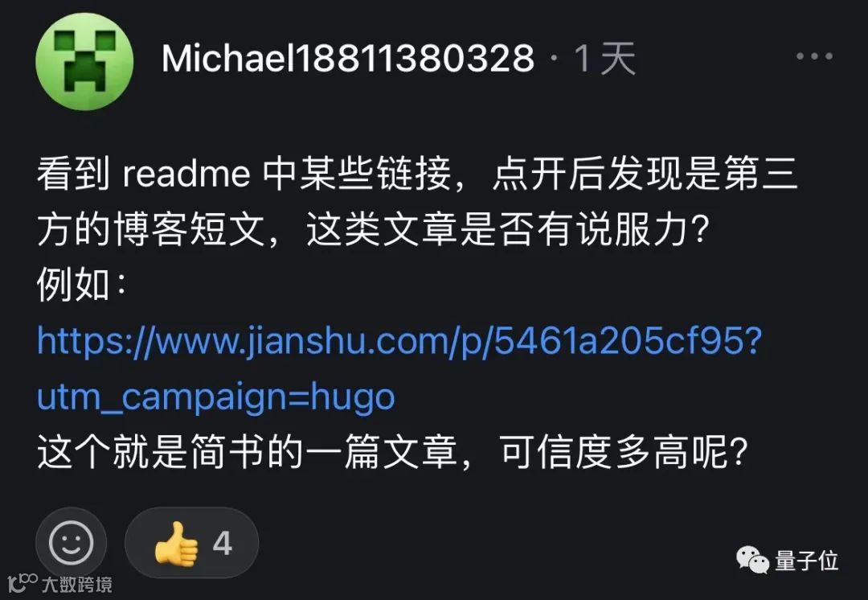Click the 量子位 account label

coord(807,561)
